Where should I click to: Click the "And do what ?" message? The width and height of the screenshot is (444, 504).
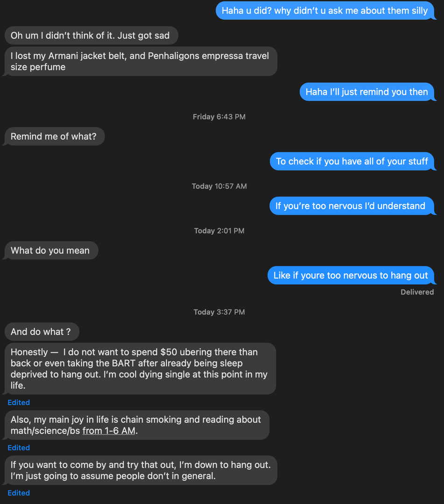pos(41,332)
